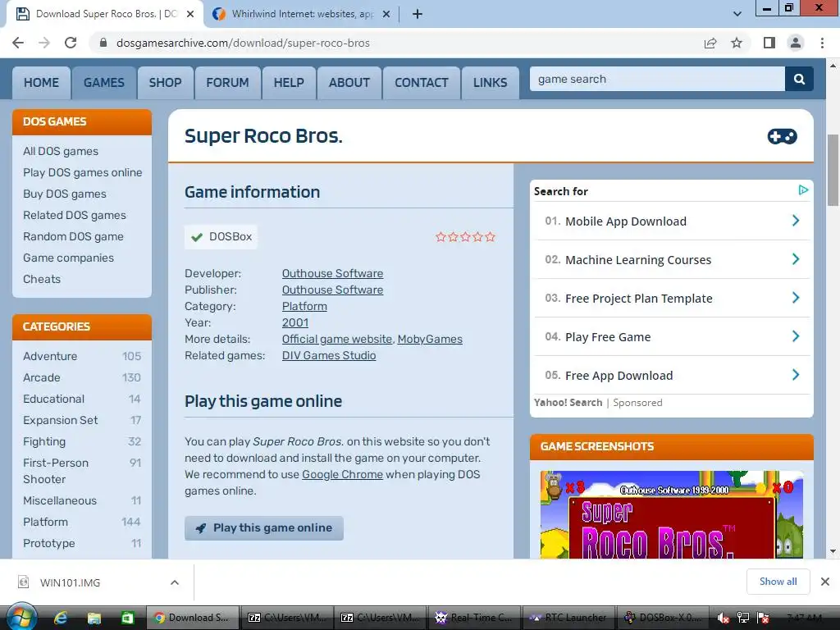Go back to the previous page
The image size is (840, 630).
pos(18,43)
